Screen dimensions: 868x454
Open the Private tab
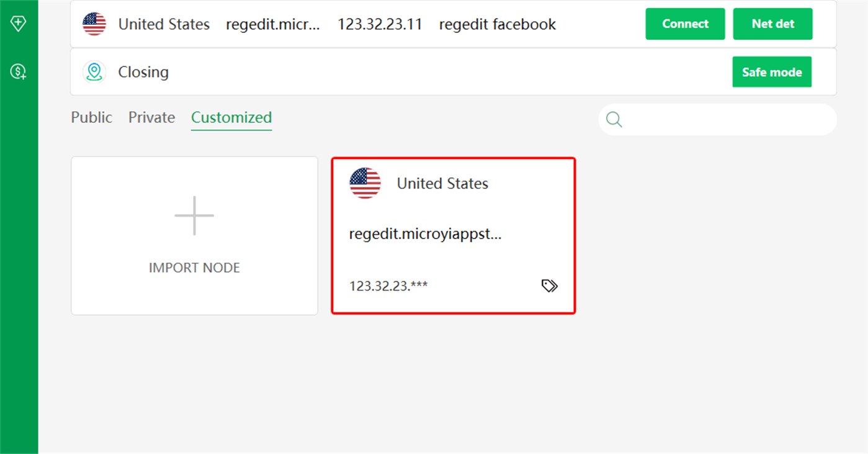point(151,117)
